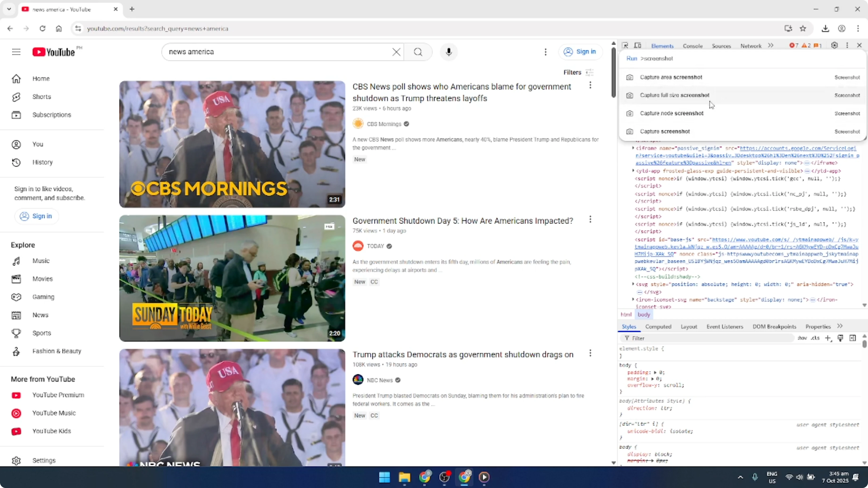Click Sign in button in the sidebar
The image size is (868, 488).
pos(36,216)
